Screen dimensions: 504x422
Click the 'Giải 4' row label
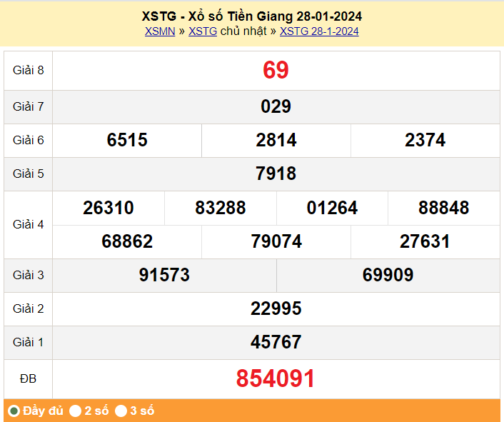[x=29, y=224]
